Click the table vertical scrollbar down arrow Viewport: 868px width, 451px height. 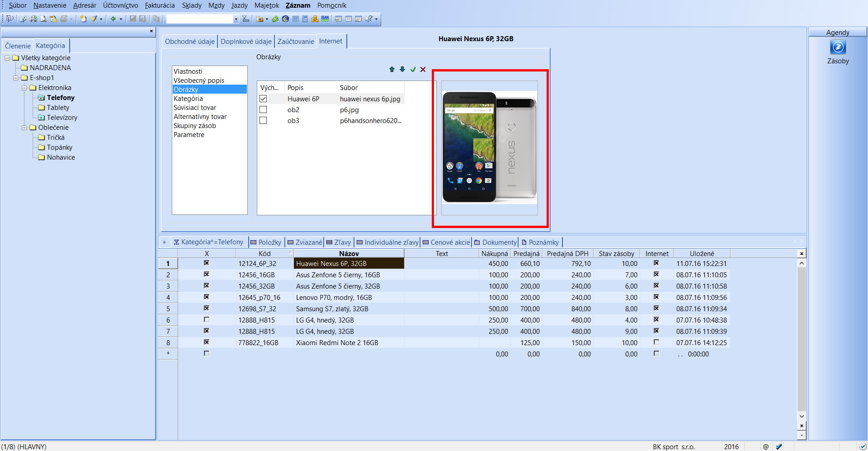pos(802,416)
